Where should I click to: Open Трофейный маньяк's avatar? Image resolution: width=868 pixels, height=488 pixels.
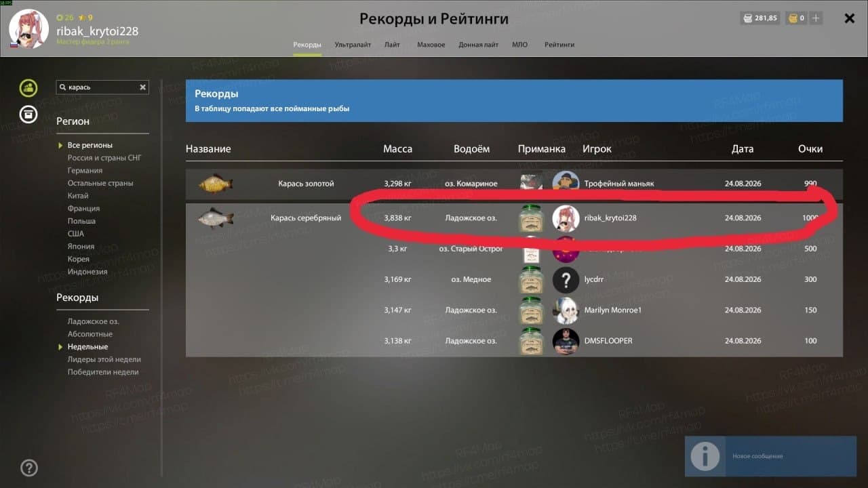click(566, 182)
